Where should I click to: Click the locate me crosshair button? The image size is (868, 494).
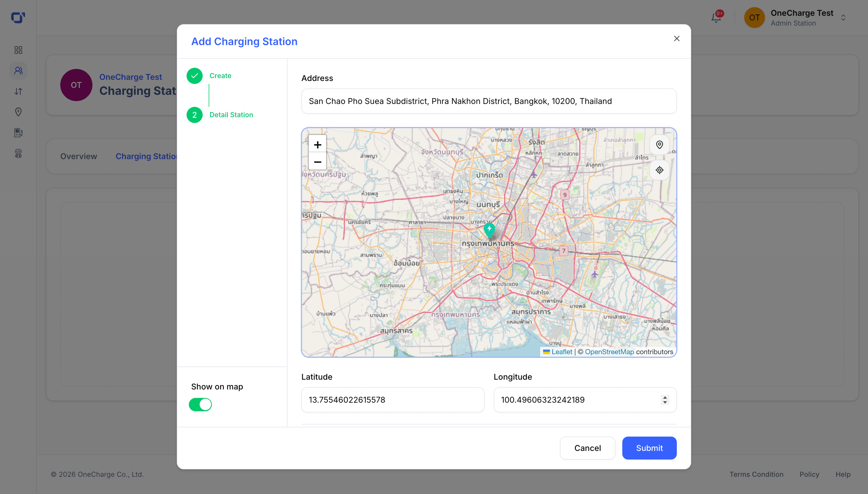click(659, 170)
